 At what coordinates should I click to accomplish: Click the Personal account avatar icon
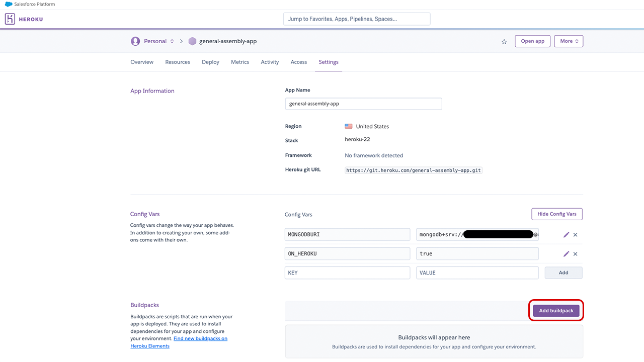(135, 41)
